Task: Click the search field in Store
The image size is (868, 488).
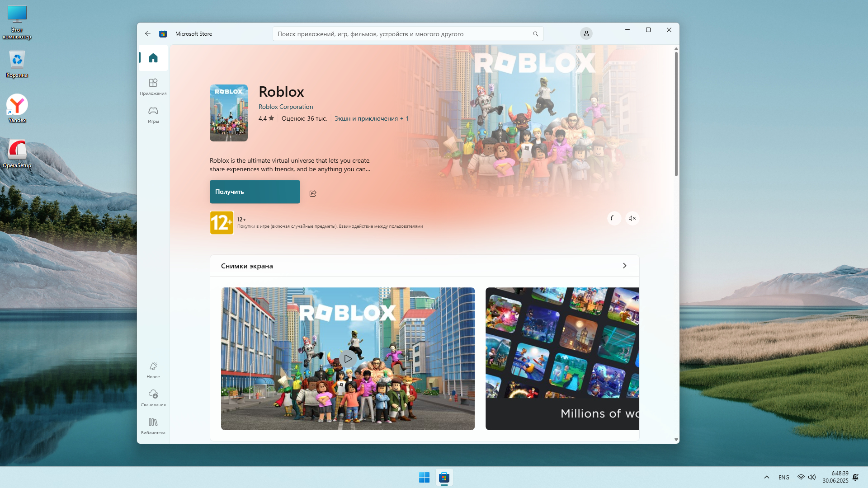Action: tap(402, 34)
